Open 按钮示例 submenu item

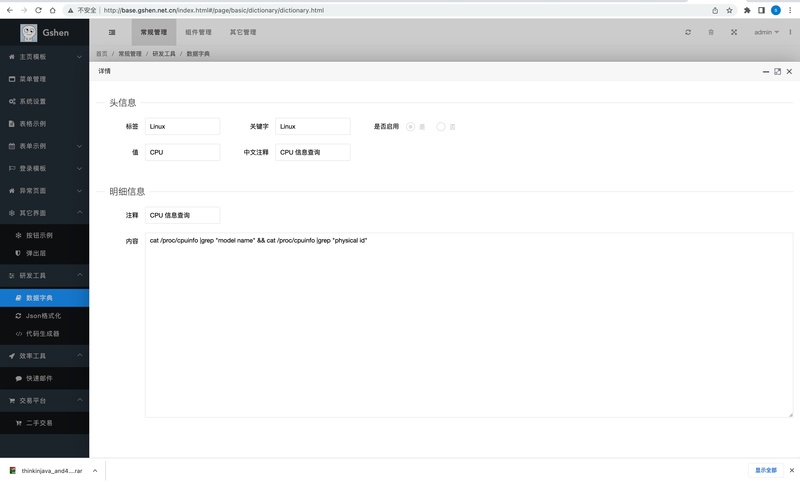tap(44, 235)
